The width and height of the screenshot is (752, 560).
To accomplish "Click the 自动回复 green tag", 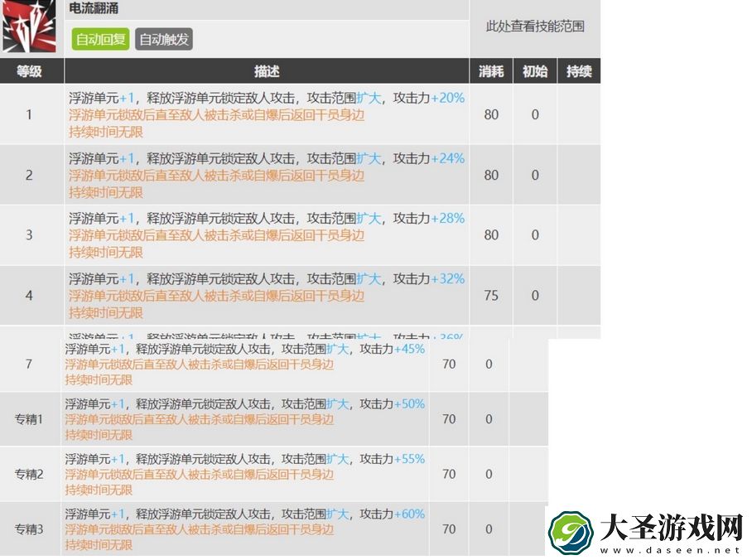I will pos(100,39).
